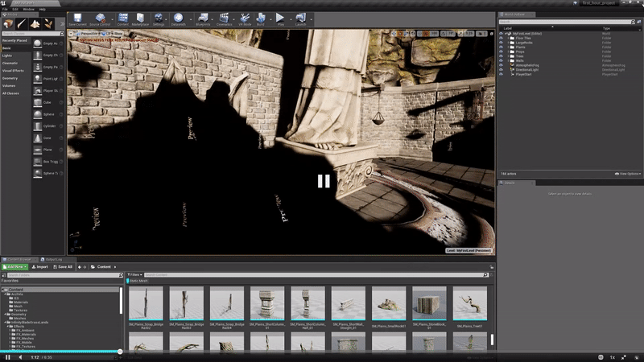Click the Add New button
The height and width of the screenshot is (362, 644).
(15, 266)
